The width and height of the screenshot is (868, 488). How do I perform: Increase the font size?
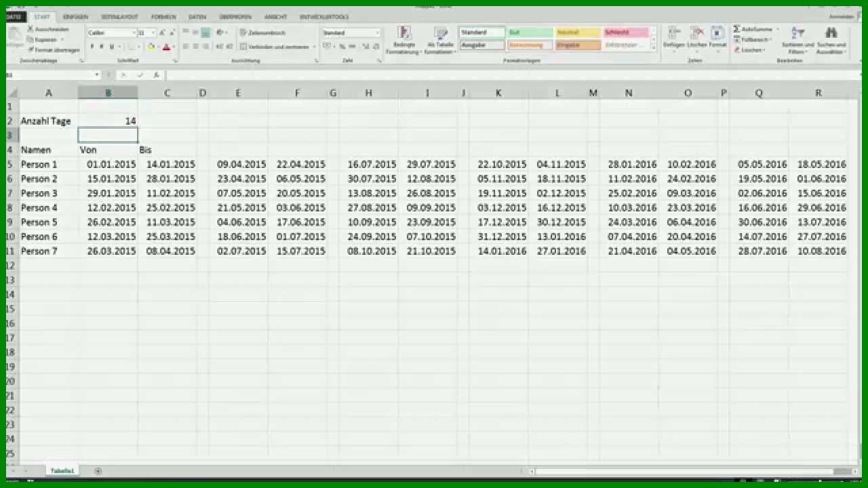point(162,33)
